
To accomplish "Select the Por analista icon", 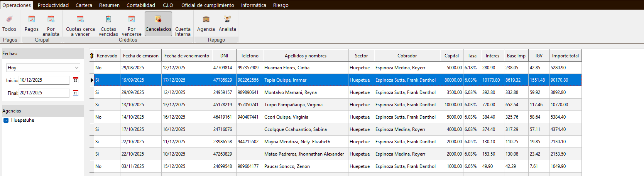I will pos(51,24).
